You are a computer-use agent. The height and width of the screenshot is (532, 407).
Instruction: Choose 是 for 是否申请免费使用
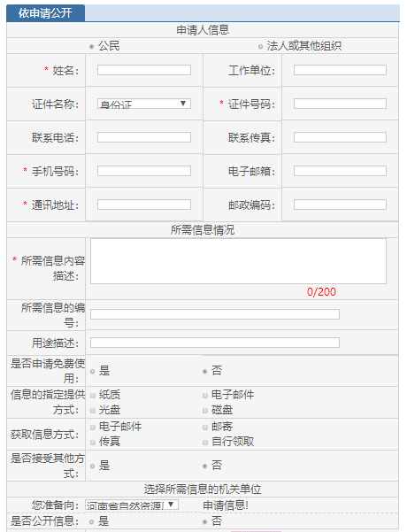pyautogui.click(x=92, y=372)
